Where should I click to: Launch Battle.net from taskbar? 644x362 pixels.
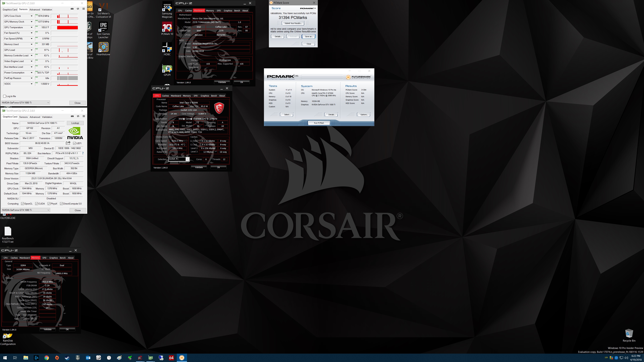pos(36,358)
